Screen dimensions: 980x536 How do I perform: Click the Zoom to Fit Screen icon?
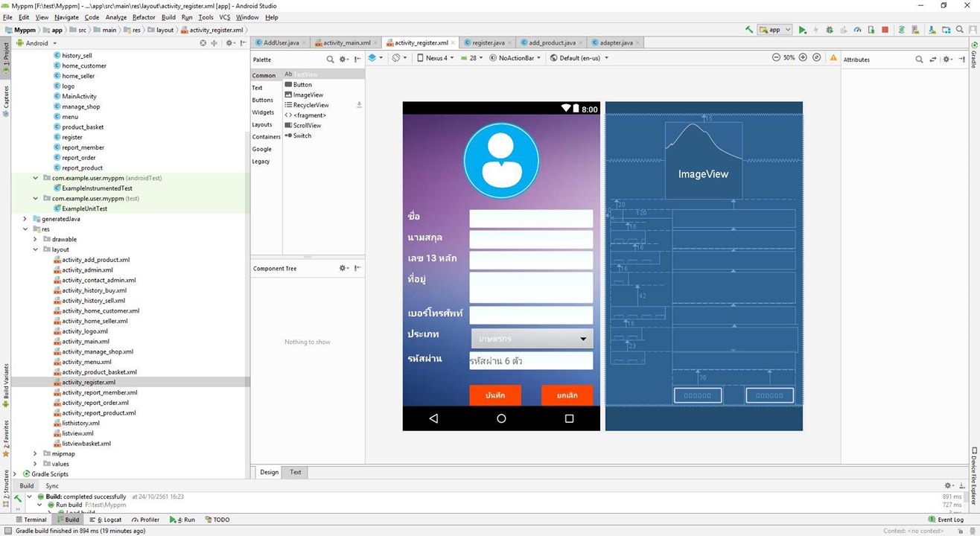point(816,57)
